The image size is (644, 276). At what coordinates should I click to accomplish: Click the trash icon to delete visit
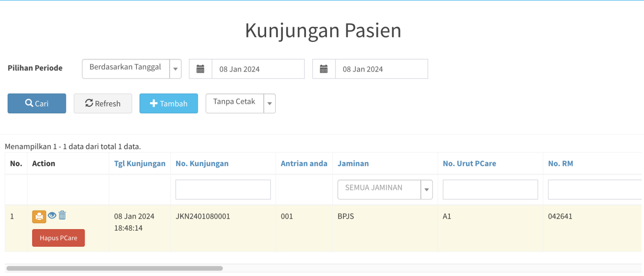[62, 216]
